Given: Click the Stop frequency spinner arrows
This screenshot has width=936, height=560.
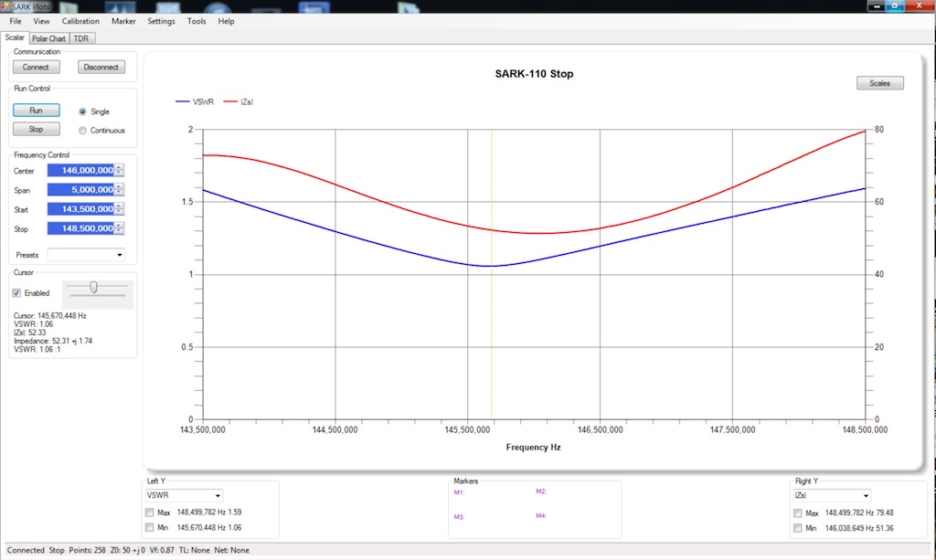Looking at the screenshot, I should point(120,228).
